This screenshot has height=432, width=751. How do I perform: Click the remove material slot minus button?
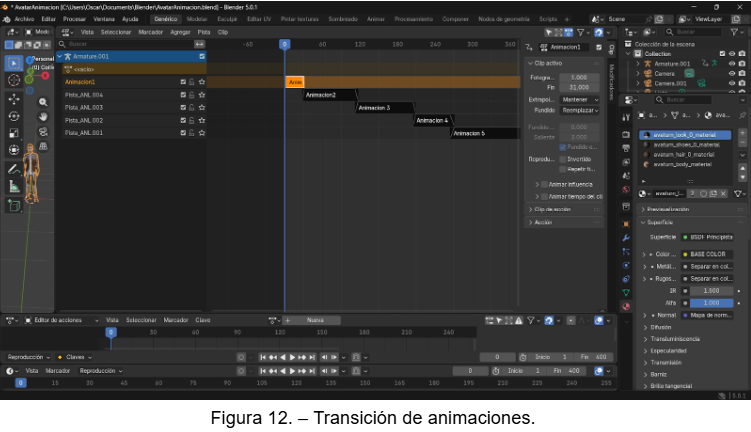pos(742,143)
